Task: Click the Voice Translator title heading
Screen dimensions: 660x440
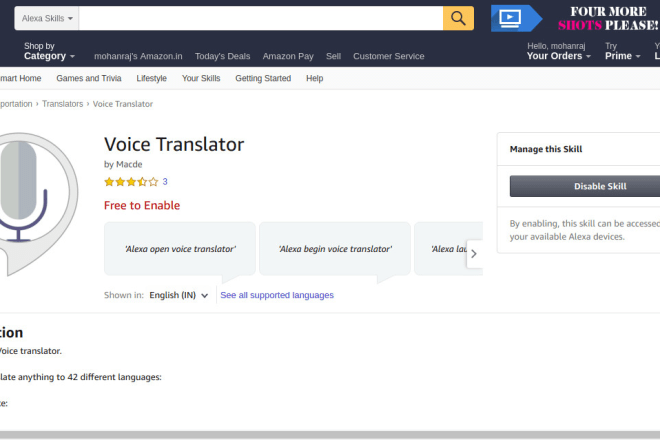Action: pyautogui.click(x=174, y=144)
